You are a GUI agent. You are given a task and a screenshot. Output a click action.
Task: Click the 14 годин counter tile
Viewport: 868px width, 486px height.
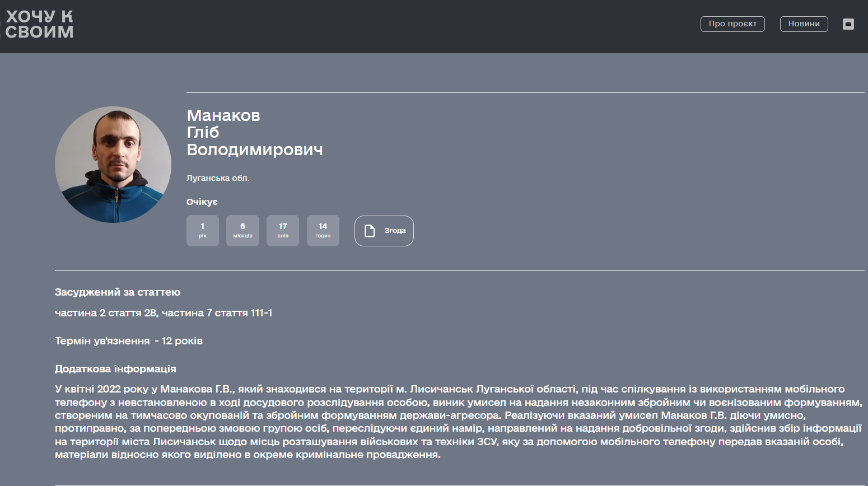point(323,231)
